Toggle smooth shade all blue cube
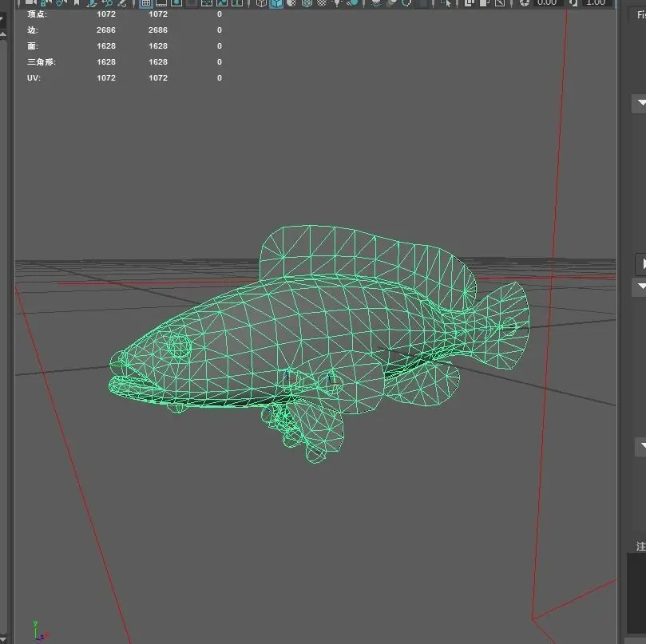 point(276,3)
